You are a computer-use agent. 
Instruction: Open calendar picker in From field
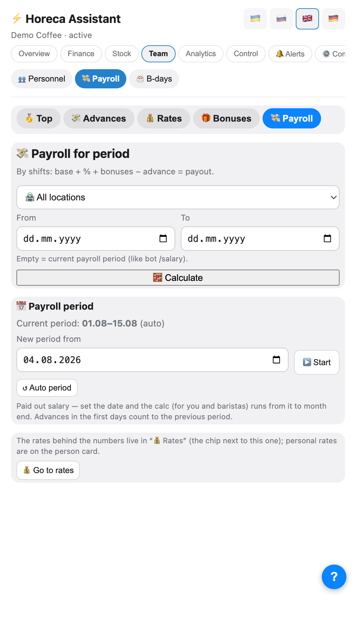(163, 238)
